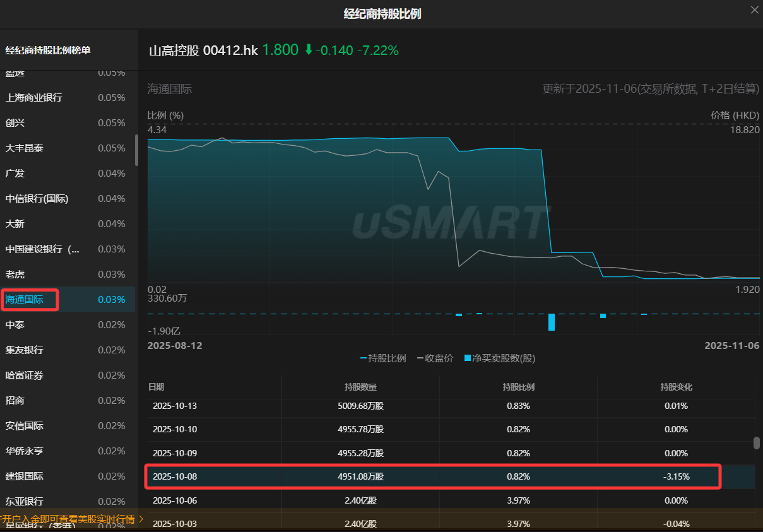Viewport: 763px width, 532px height.
Task: Click the 比例 (%) axis label
Action: [166, 115]
